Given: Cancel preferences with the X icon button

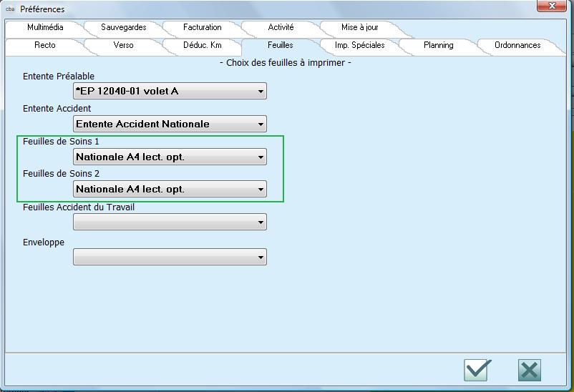Looking at the screenshot, I should tap(530, 370).
